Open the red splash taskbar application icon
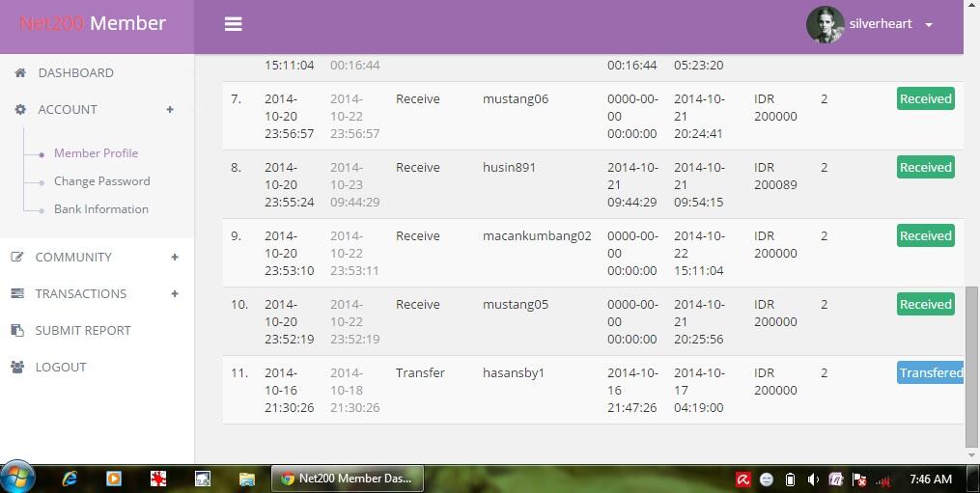Viewport: 980px width, 493px height. click(158, 479)
